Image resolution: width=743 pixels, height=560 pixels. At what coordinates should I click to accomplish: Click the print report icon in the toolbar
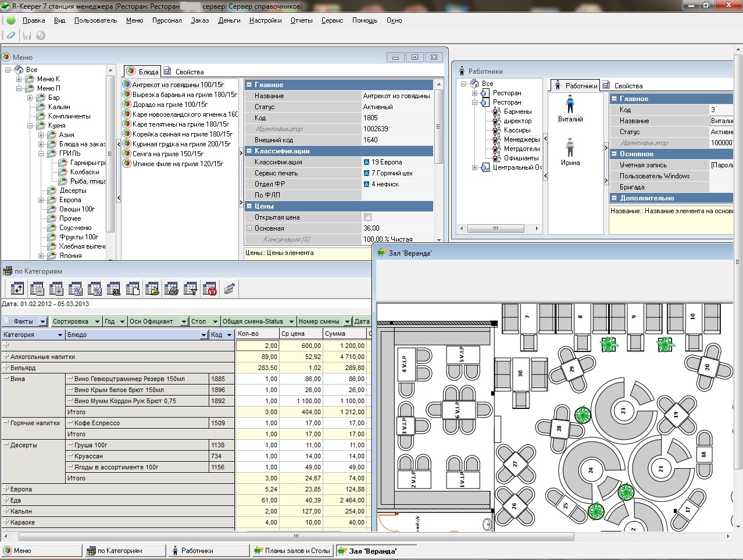pos(172,289)
